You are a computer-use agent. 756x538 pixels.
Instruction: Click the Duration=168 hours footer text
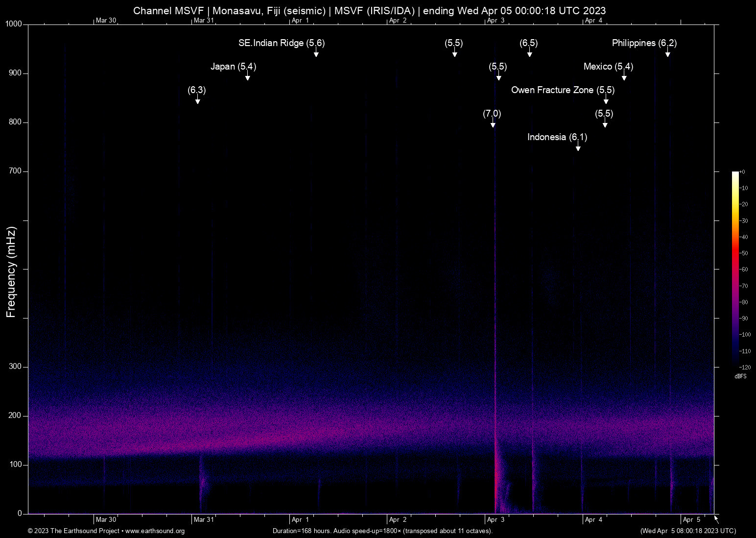tap(382, 531)
